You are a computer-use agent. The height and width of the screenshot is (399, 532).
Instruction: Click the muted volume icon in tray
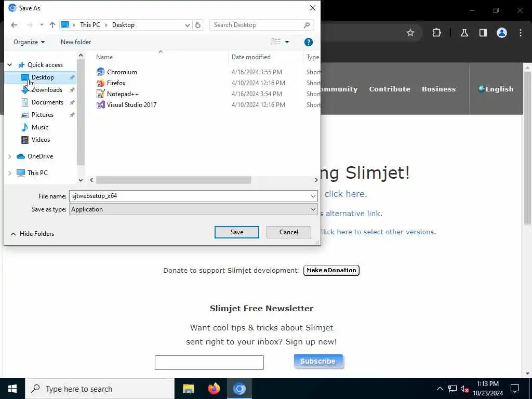point(465,389)
